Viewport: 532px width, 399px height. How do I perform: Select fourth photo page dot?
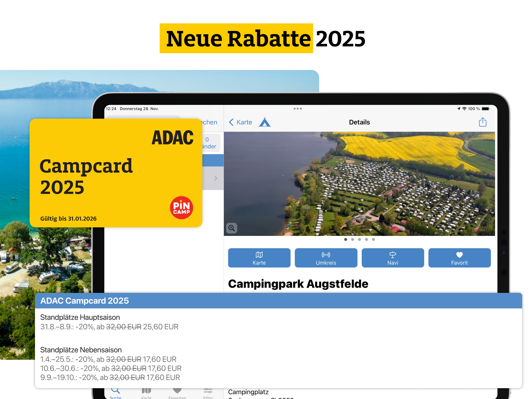[x=366, y=239]
